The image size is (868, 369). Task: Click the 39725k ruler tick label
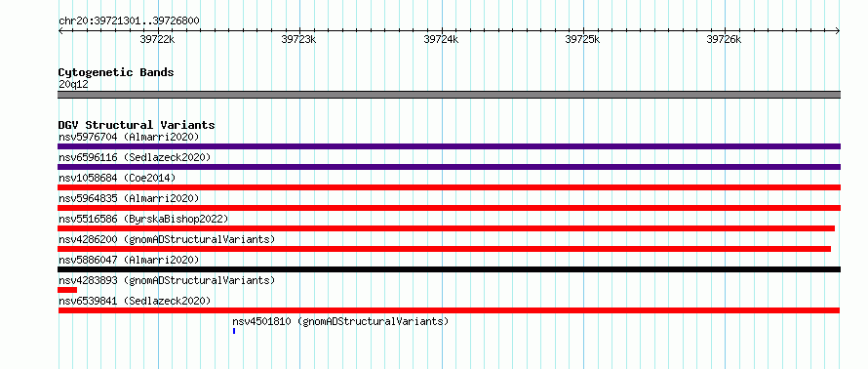[582, 39]
